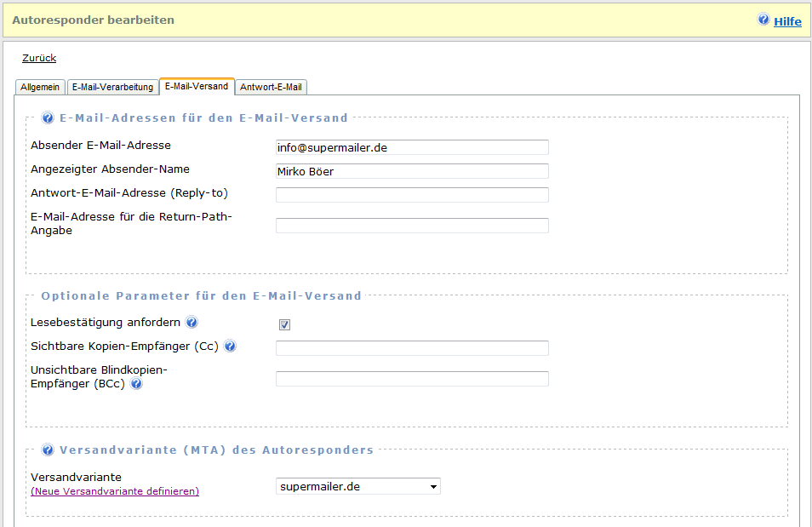Click the Zurück link
Screen dimensions: 812x527
[x=39, y=59]
